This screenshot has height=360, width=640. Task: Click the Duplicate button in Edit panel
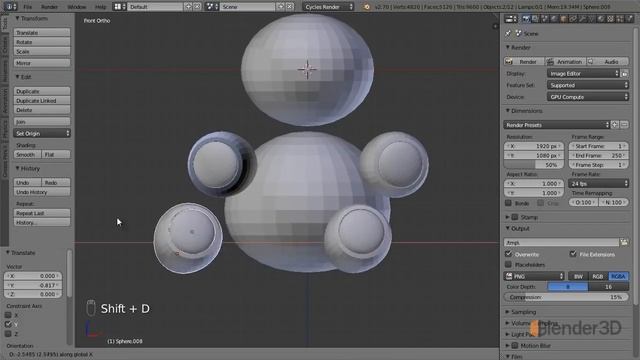coord(42,91)
